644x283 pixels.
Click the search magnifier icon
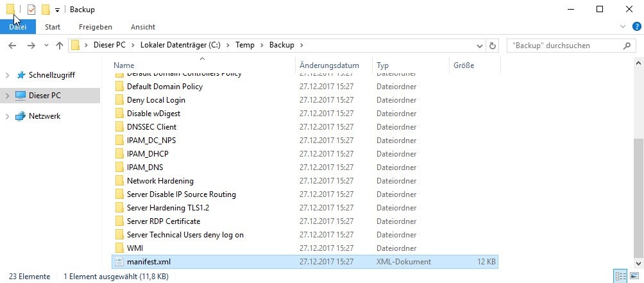627,46
